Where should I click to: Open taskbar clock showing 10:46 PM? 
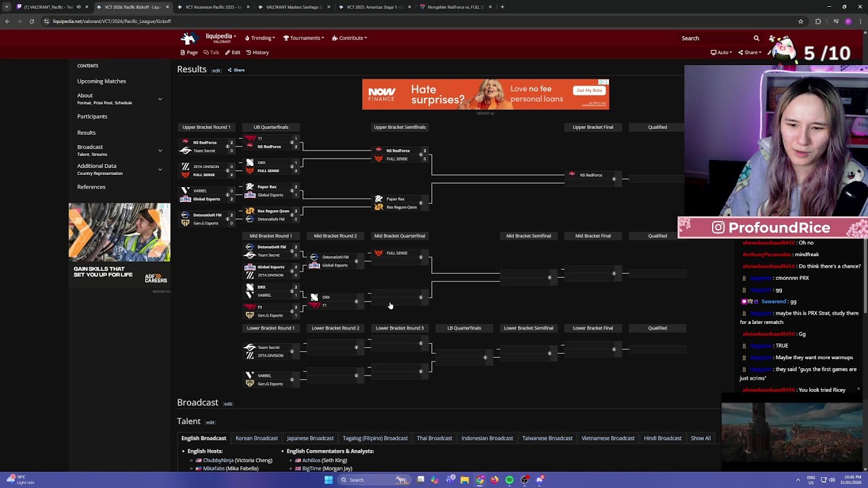tap(852, 480)
